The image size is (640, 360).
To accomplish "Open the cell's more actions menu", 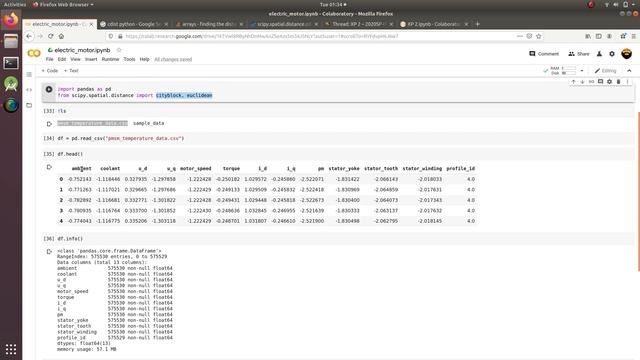I will pyautogui.click(x=627, y=82).
